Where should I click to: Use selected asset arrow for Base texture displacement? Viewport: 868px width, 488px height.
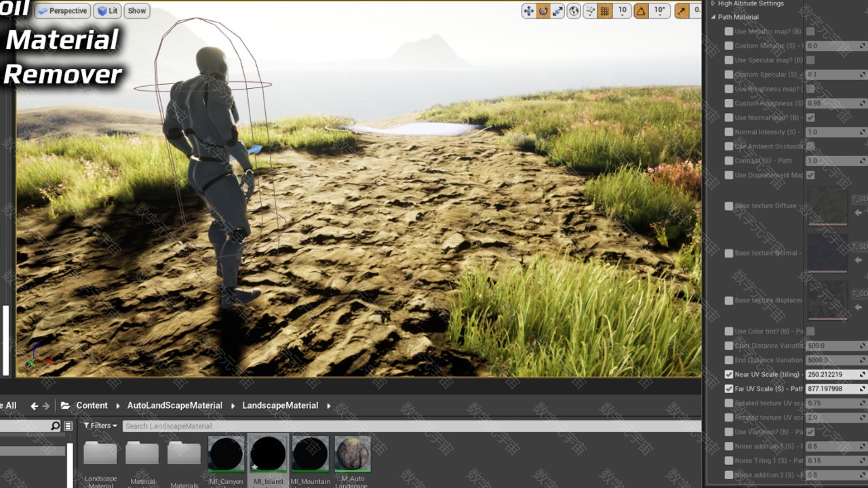tap(858, 307)
